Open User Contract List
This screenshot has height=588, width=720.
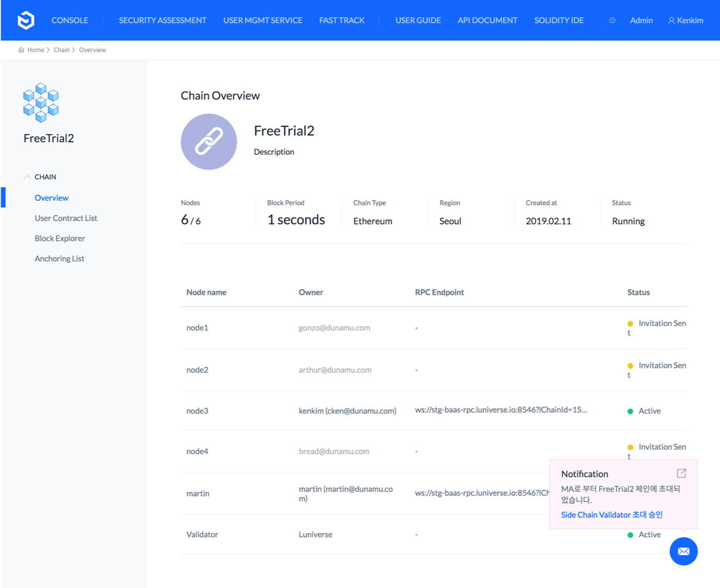pos(66,218)
